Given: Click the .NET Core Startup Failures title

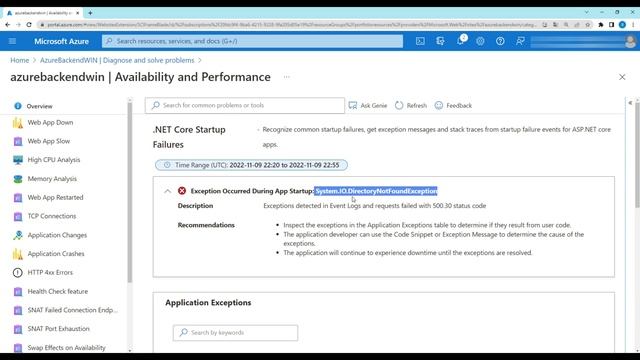Looking at the screenshot, I should click(x=189, y=137).
